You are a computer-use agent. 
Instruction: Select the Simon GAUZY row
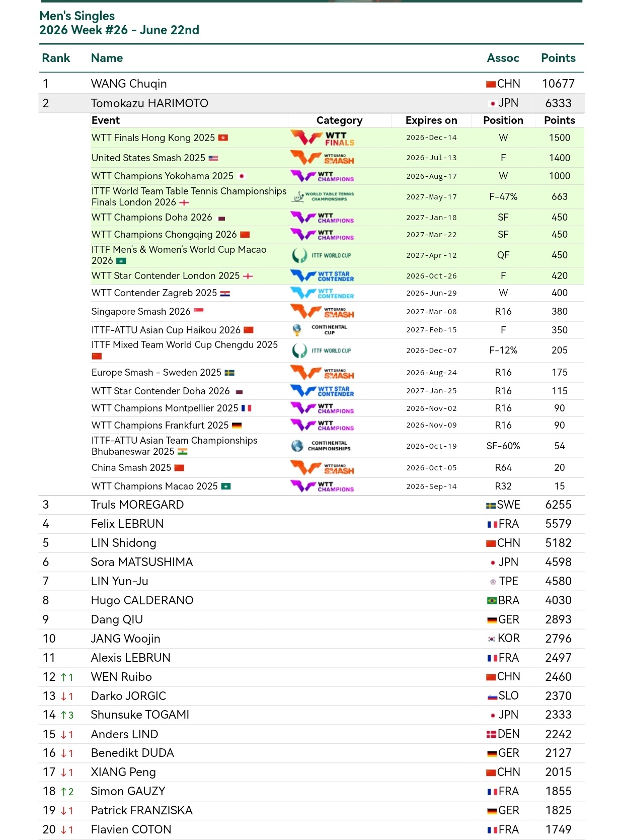312,792
